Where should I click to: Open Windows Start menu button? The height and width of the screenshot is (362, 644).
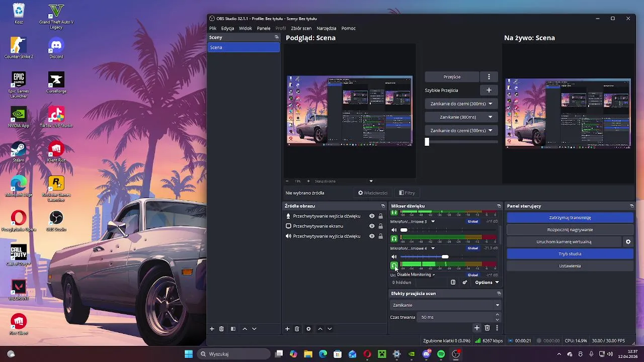pyautogui.click(x=189, y=354)
